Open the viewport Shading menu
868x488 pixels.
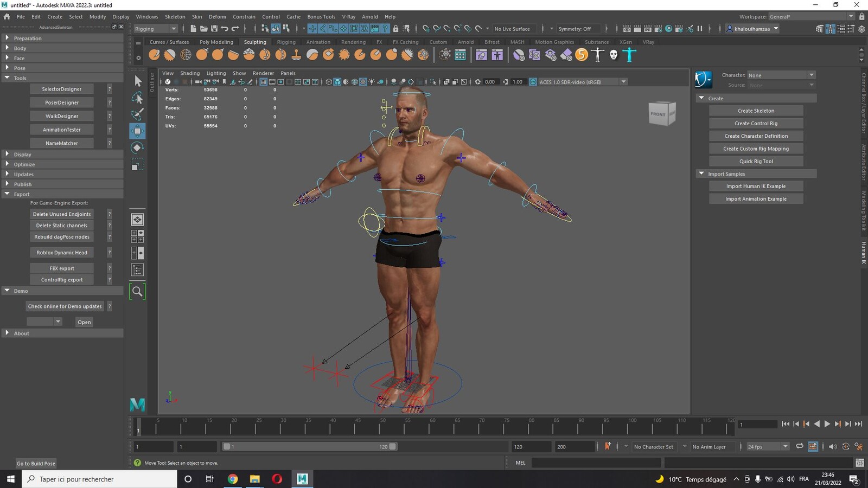click(x=190, y=73)
